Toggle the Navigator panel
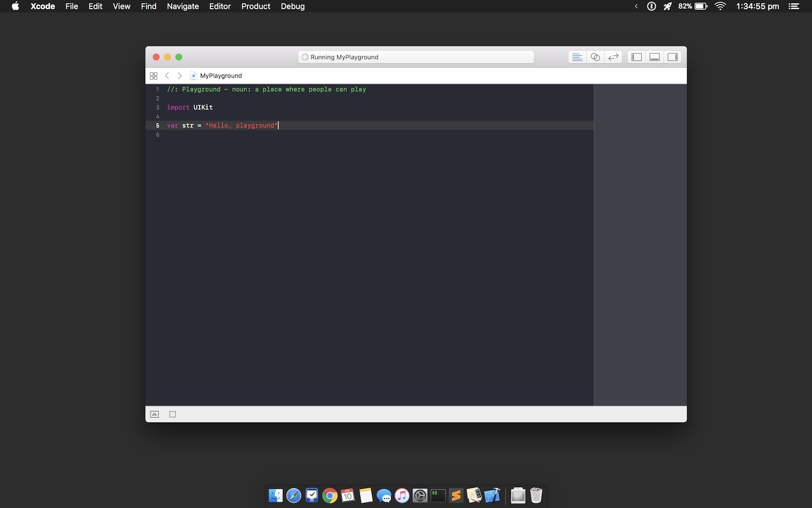The height and width of the screenshot is (508, 812). click(637, 57)
